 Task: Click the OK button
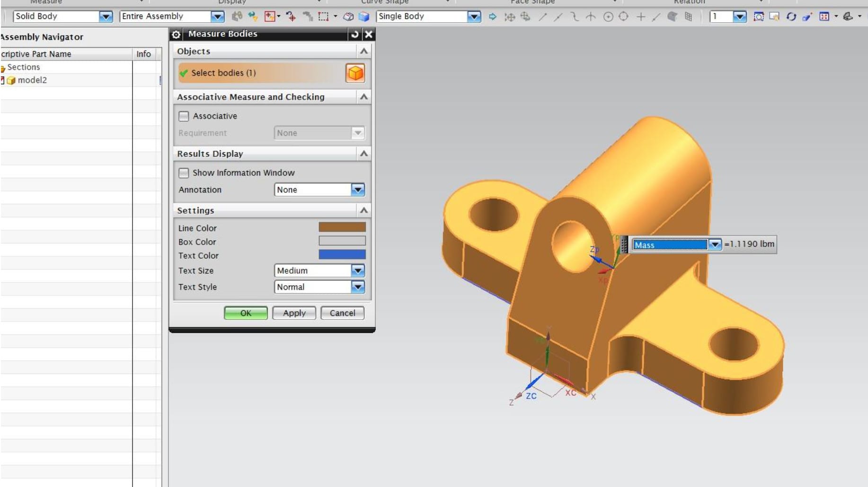(245, 313)
